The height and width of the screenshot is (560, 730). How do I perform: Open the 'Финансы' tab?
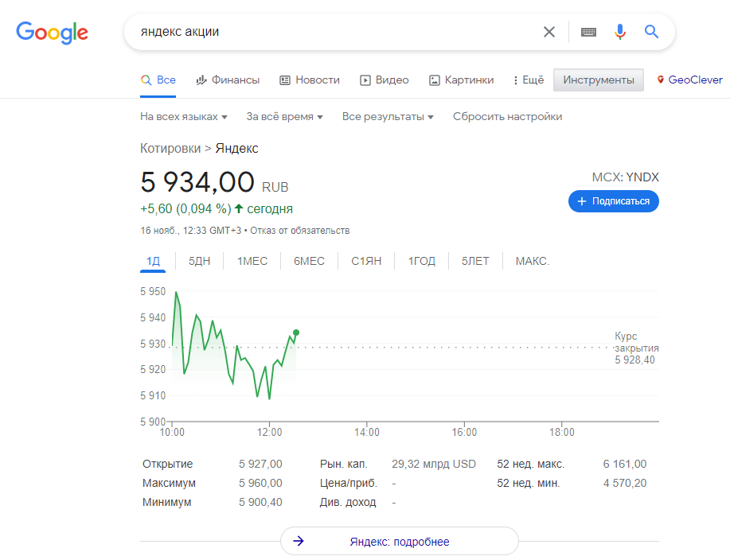pos(228,80)
